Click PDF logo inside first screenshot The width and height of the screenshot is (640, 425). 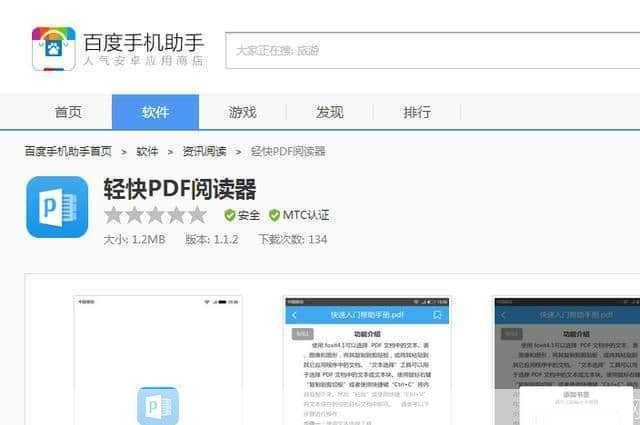coord(158,406)
